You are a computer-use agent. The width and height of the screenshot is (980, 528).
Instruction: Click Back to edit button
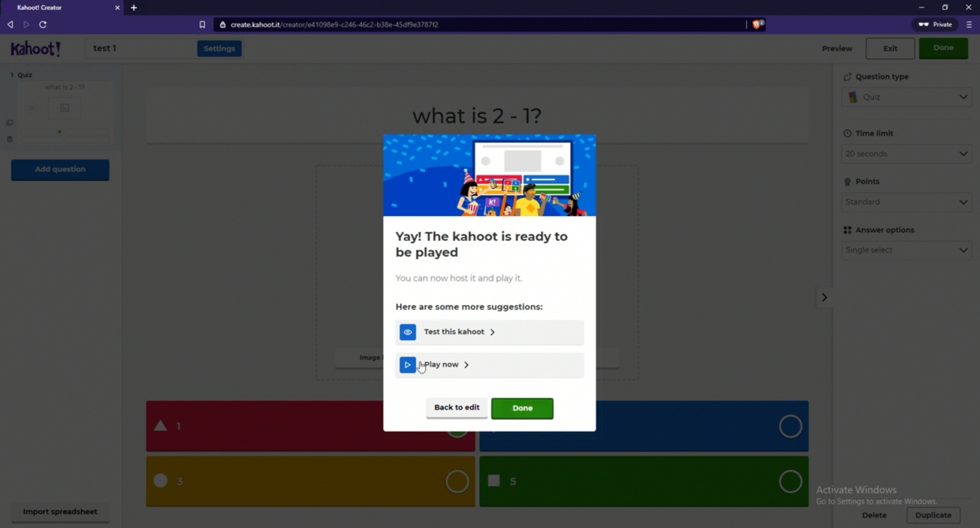(457, 407)
